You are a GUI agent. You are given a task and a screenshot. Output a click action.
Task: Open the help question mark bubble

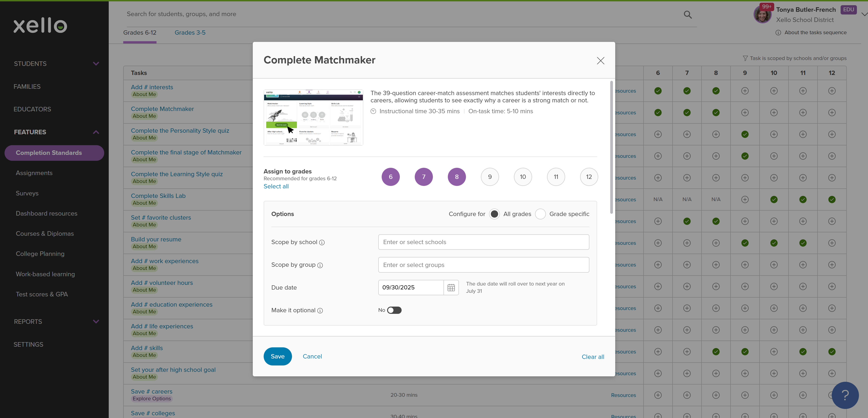pyautogui.click(x=845, y=395)
